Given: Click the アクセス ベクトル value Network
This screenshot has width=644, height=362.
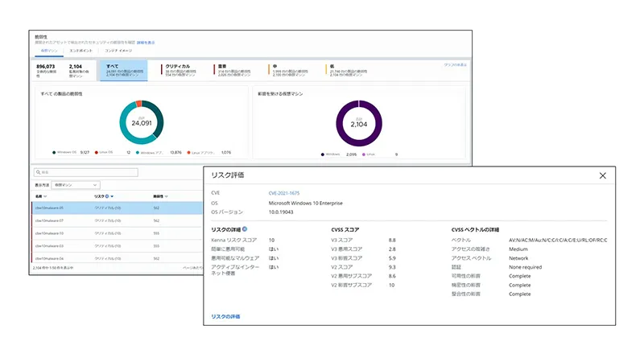Looking at the screenshot, I should tap(518, 258).
